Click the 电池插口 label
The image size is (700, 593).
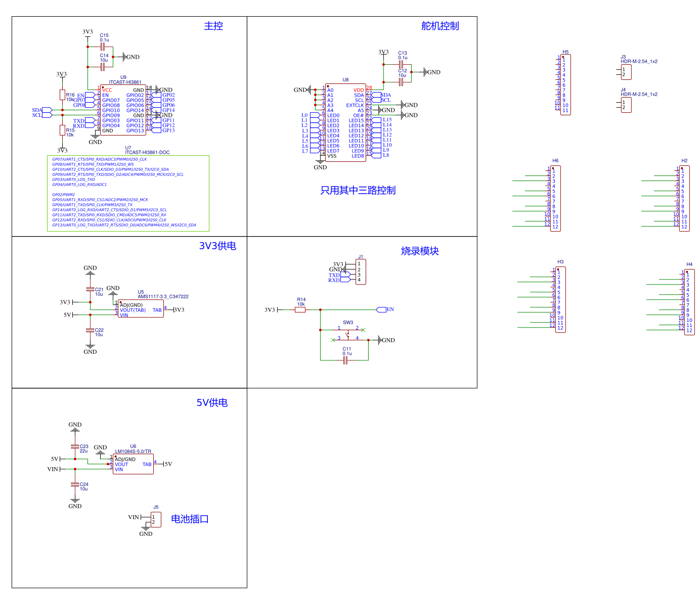click(x=190, y=519)
